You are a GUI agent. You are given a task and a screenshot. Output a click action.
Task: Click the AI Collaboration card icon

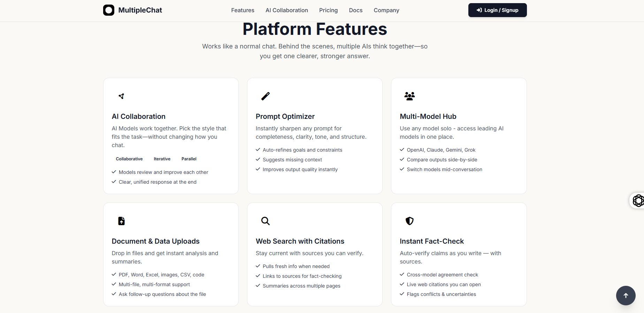[x=121, y=96]
